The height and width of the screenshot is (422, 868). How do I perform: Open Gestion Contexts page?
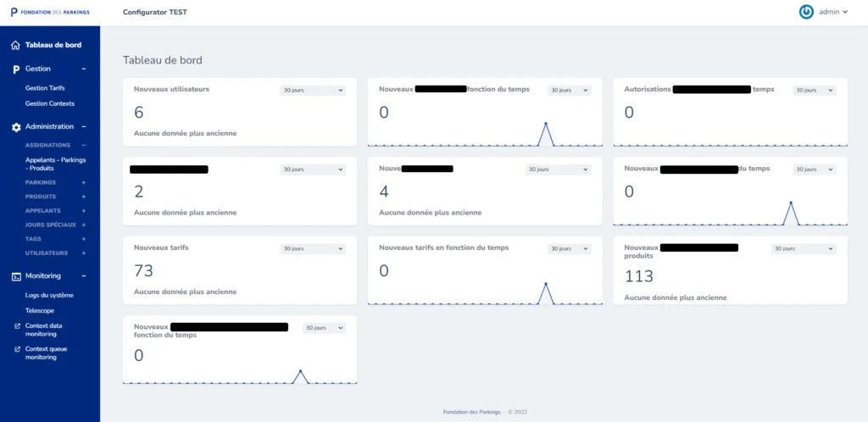(x=50, y=103)
